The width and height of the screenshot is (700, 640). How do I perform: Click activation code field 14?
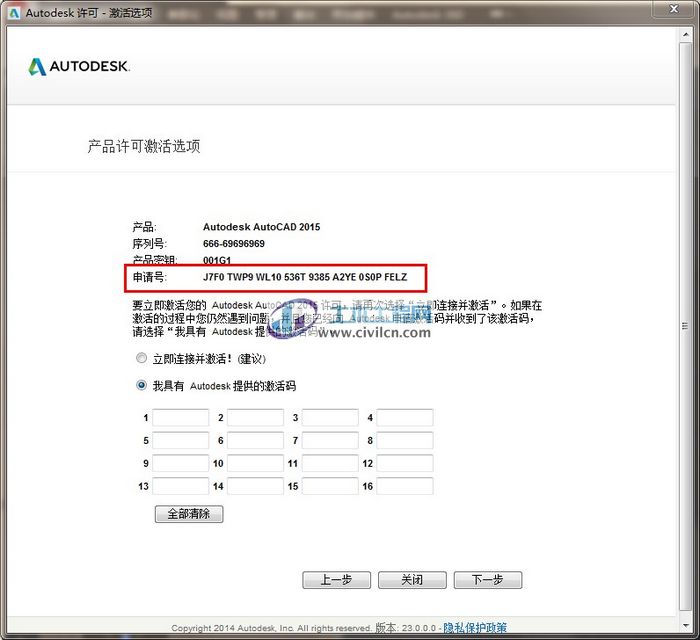point(255,486)
